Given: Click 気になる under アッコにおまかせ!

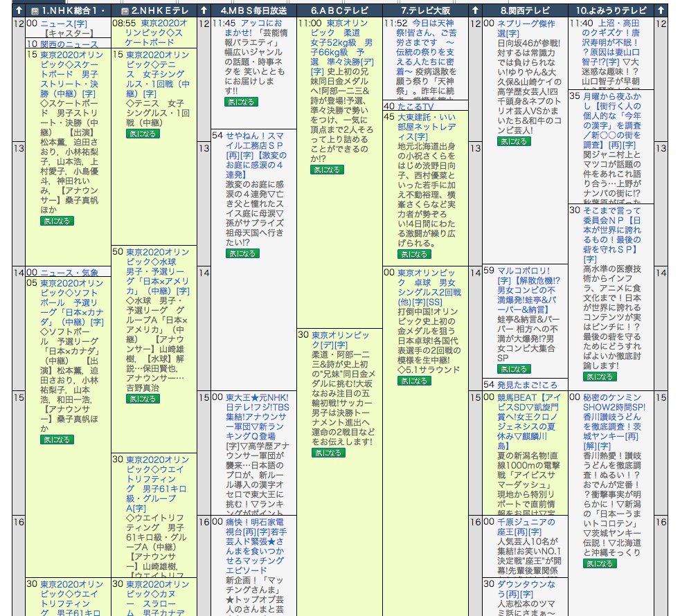Looking at the screenshot, I should tap(241, 102).
